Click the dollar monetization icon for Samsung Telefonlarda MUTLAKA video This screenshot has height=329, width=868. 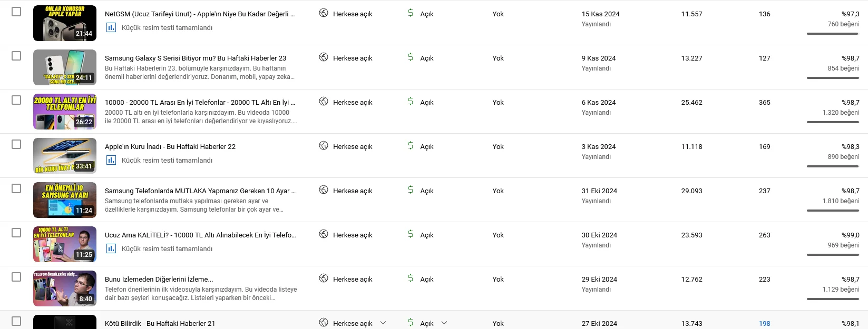coord(411,190)
